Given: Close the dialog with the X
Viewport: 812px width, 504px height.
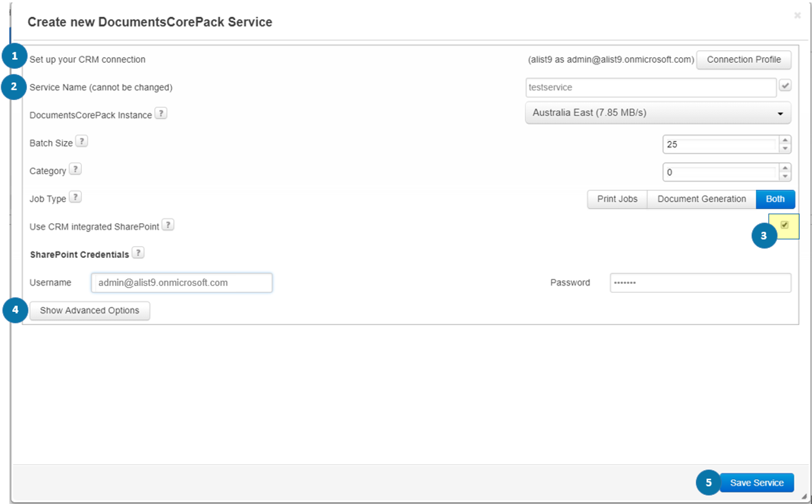Looking at the screenshot, I should (x=797, y=16).
